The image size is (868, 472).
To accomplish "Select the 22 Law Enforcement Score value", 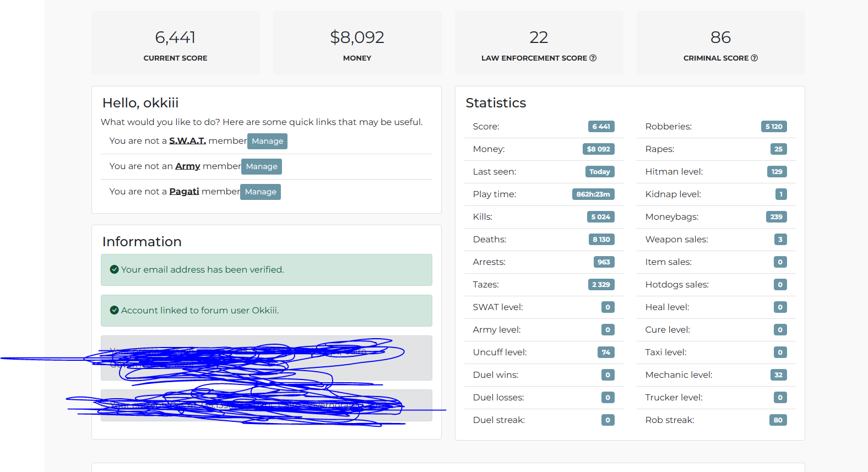I will (x=539, y=37).
